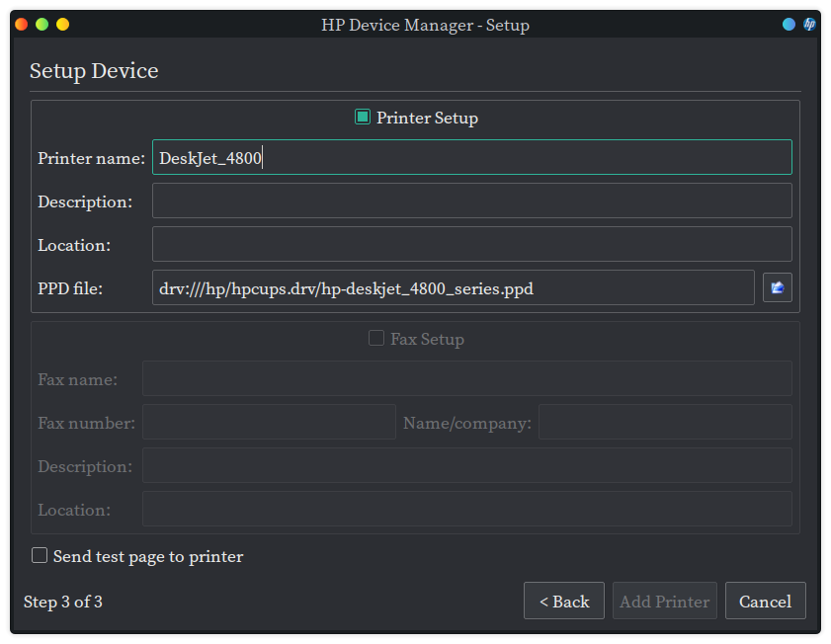Viewport: 831px width, 644px height.
Task: Click the green window button in title bar
Action: [x=42, y=25]
